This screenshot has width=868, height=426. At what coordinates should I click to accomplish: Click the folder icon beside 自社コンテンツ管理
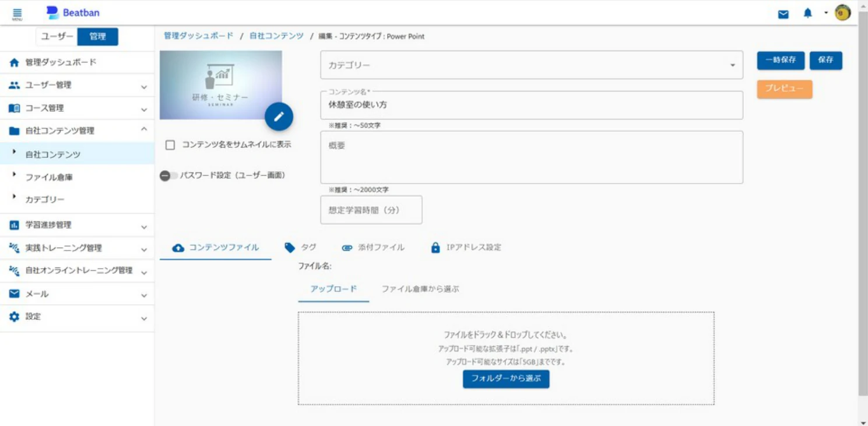15,131
